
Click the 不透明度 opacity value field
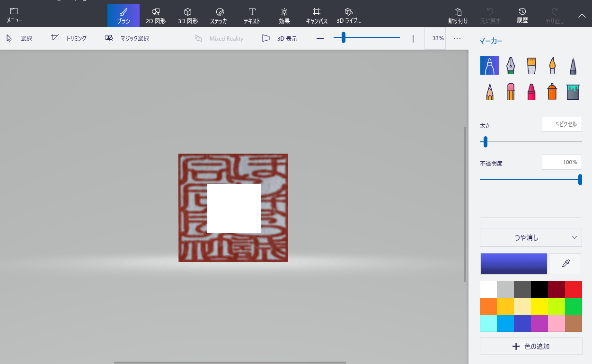[x=562, y=162]
